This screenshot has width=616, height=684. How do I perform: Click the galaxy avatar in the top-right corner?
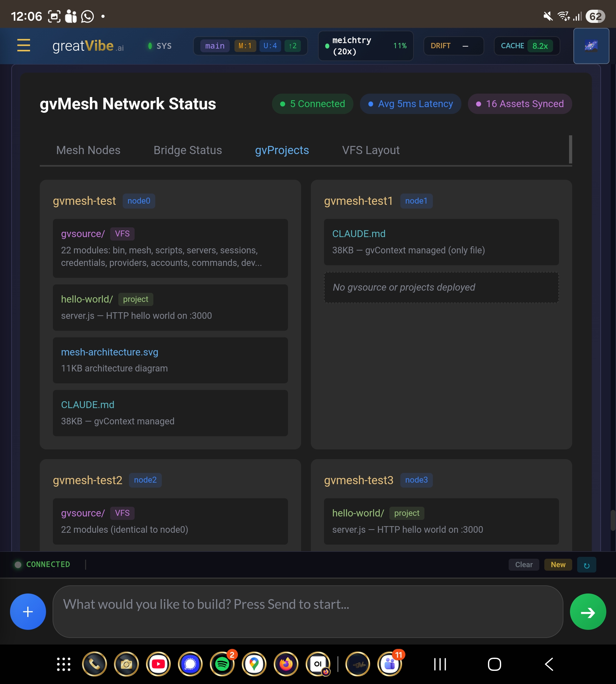click(x=591, y=46)
